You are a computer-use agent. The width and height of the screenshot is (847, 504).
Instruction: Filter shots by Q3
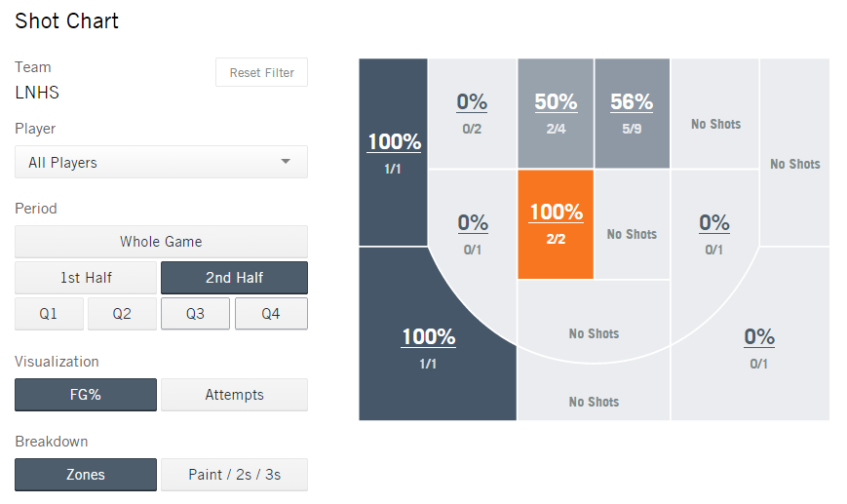pyautogui.click(x=195, y=314)
